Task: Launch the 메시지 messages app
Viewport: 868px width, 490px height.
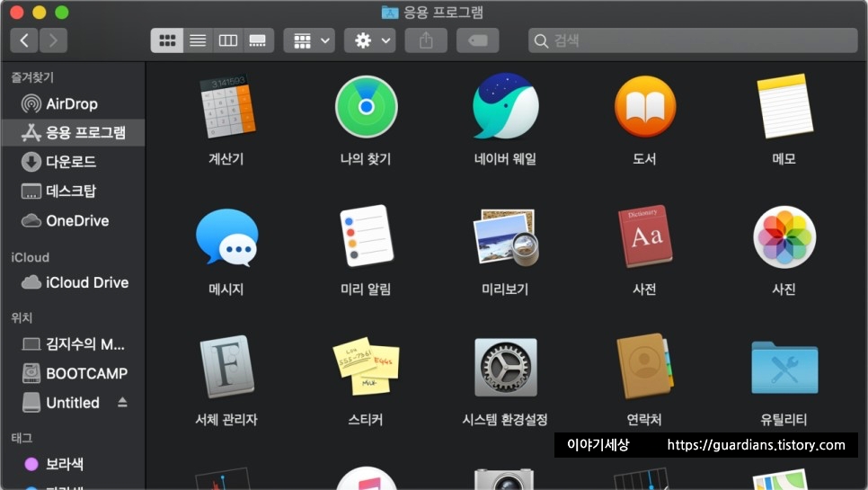Action: click(x=227, y=237)
